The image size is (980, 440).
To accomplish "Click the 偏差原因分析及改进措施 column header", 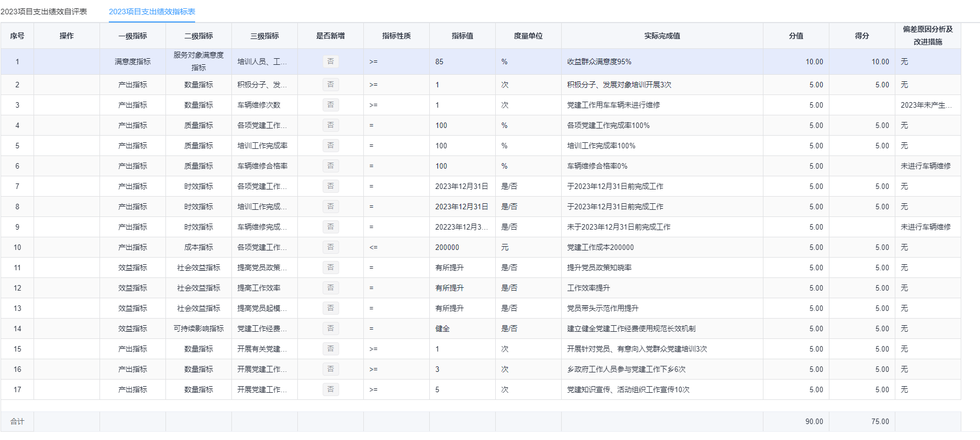I will pos(928,36).
